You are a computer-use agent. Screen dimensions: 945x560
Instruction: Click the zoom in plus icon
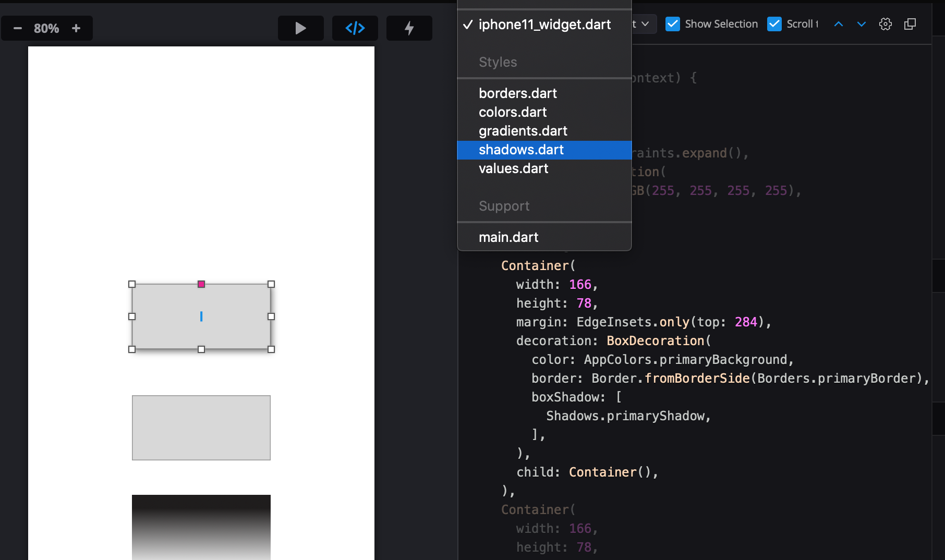pyautogui.click(x=76, y=28)
